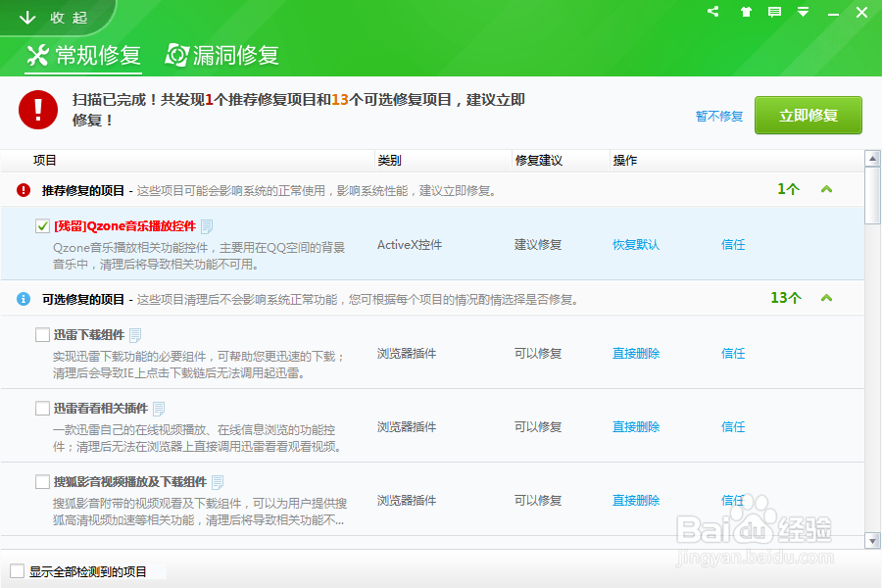This screenshot has width=882, height=588.
Task: Open the feedback message icon
Action: click(x=774, y=11)
